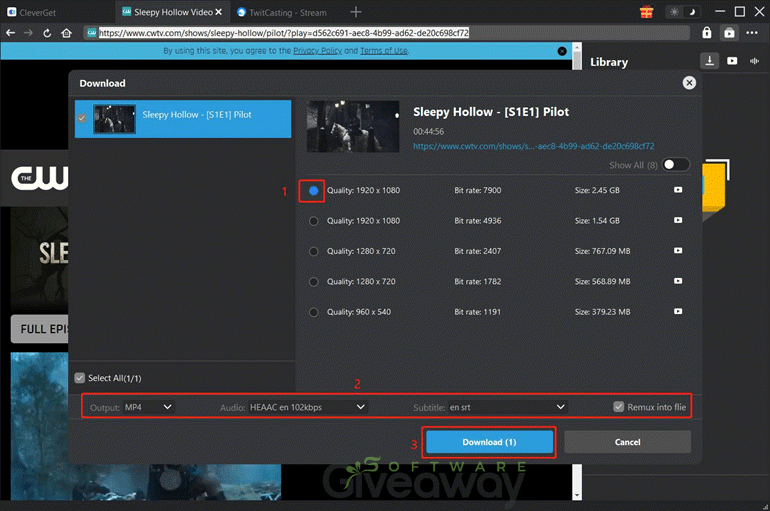This screenshot has height=511, width=770.
Task: Select 720p quality with bit rate 2407
Action: click(313, 251)
